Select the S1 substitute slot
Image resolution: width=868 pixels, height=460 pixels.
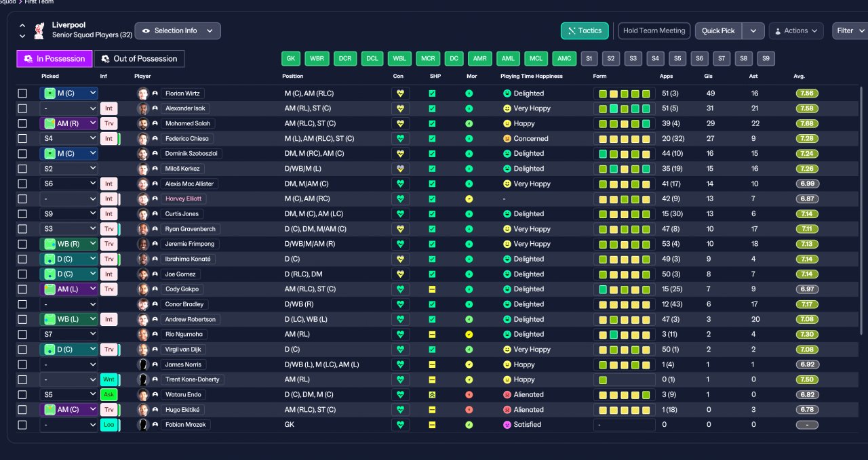[589, 58]
